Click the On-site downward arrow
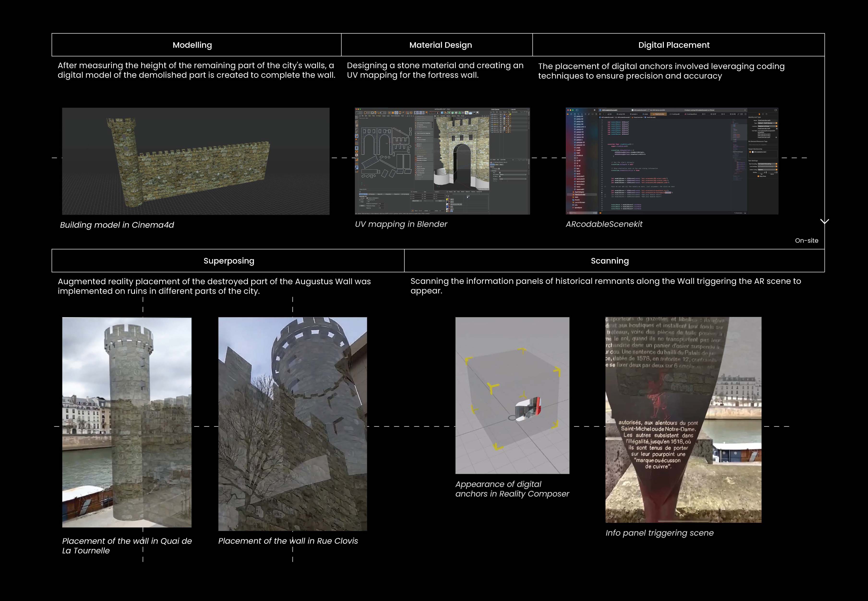Image resolution: width=868 pixels, height=601 pixels. click(824, 221)
